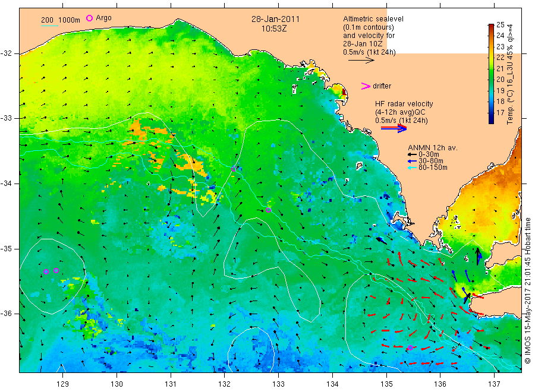The width and height of the screenshot is (535, 392).
Task: Click the date '28-Jan-2011'
Action: (275, 19)
